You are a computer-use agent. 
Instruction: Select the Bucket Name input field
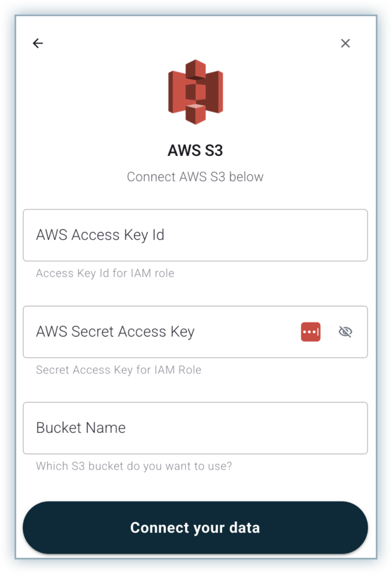point(195,428)
